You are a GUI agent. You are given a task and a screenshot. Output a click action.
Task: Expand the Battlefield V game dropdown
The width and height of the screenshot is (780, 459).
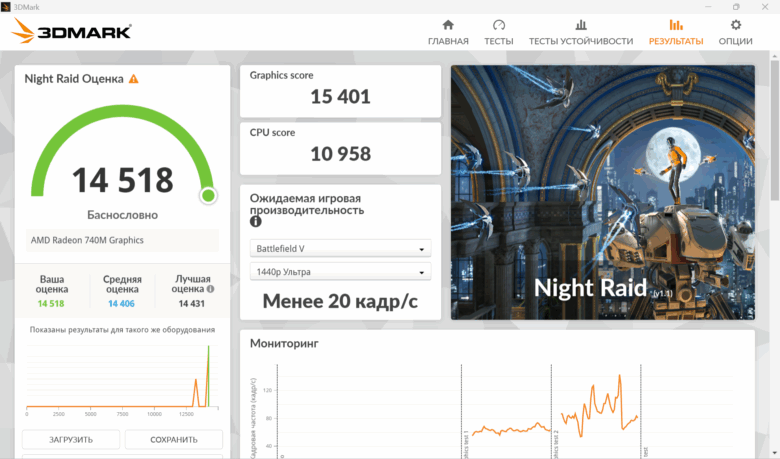[340, 249]
